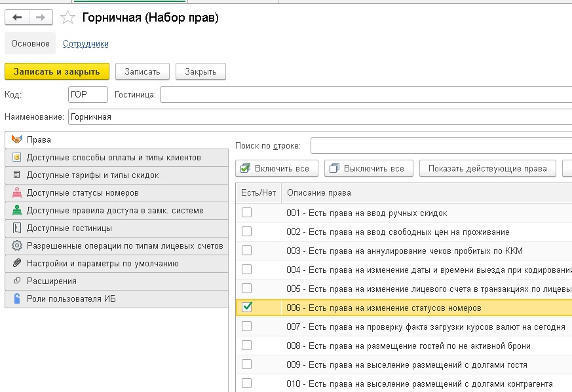Viewport: 572px width, 392px height.
Task: Open the Доступные способы оплаты и типы клиентов tab
Action: pos(113,158)
